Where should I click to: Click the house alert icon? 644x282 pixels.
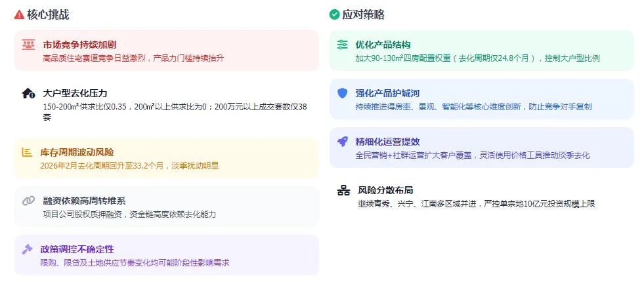tap(28, 93)
